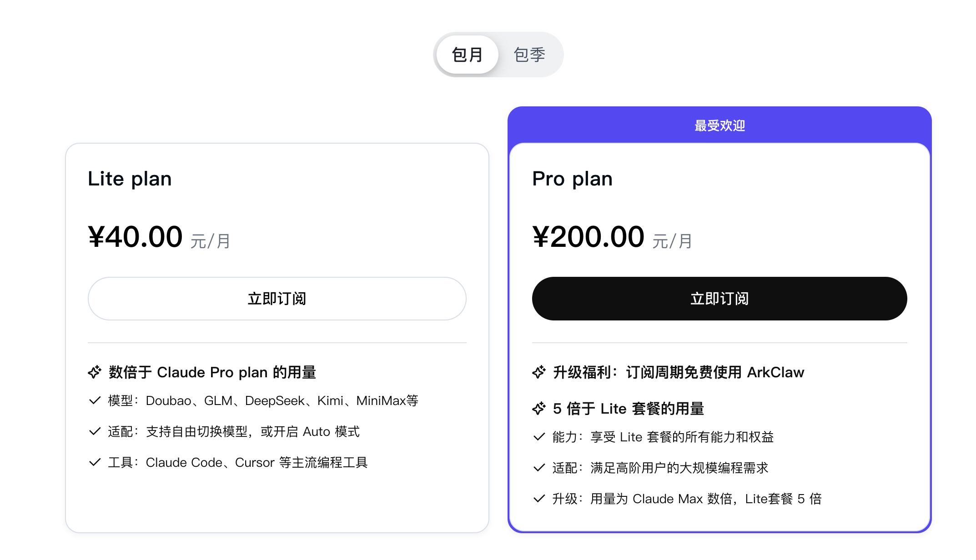976x560 pixels.
Task: Click the 最受欢迎 badge on Pro plan
Action: pos(720,126)
